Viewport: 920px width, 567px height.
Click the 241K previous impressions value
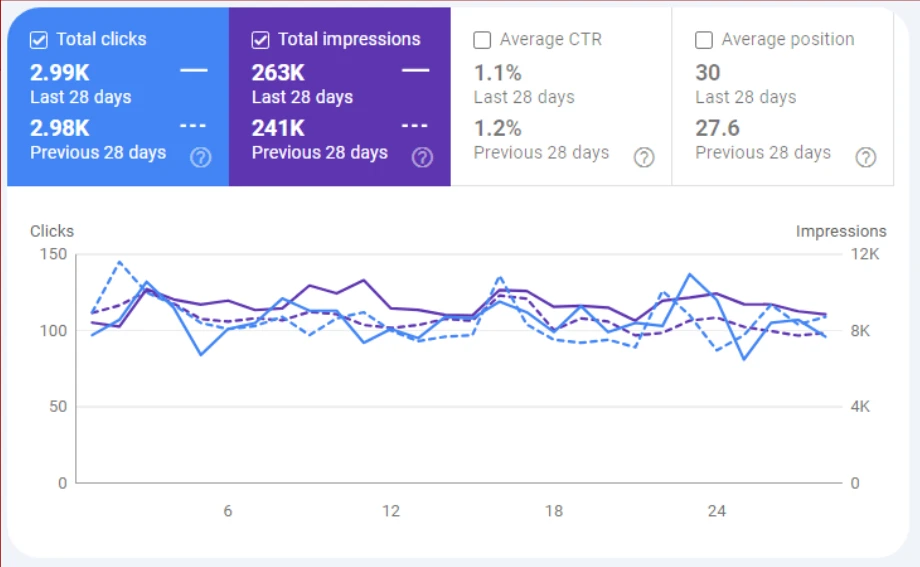(x=278, y=127)
